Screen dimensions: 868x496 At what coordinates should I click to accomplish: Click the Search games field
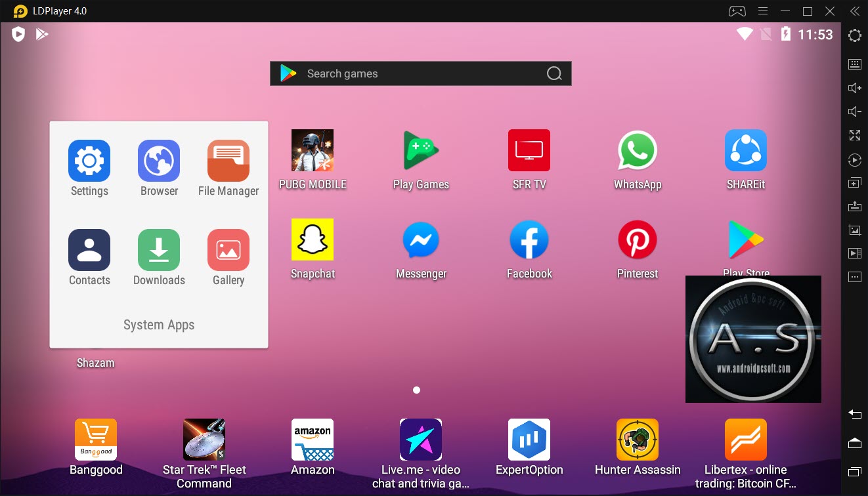(x=421, y=73)
